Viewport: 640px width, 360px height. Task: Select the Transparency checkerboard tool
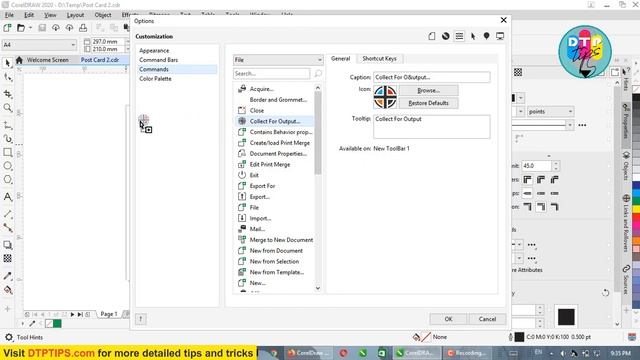coord(7,258)
